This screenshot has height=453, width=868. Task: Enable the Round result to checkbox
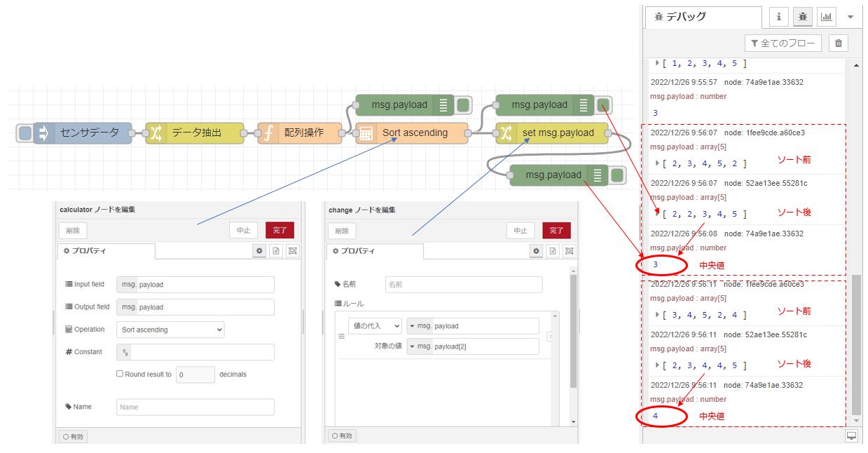(120, 374)
